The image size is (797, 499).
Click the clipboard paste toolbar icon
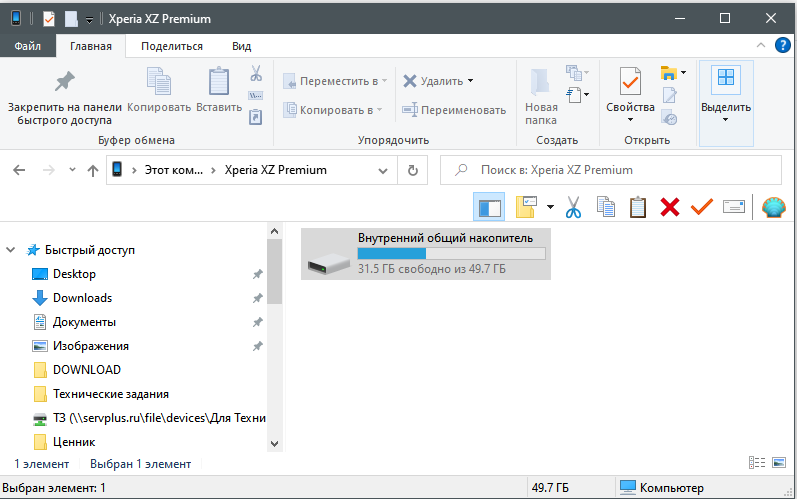(637, 207)
